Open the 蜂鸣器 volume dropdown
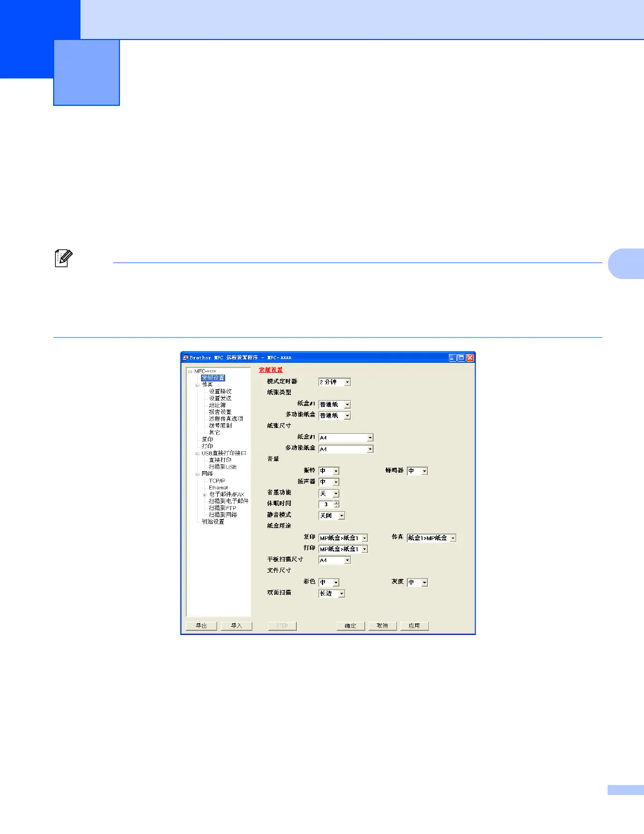644x834 pixels. tap(424, 471)
